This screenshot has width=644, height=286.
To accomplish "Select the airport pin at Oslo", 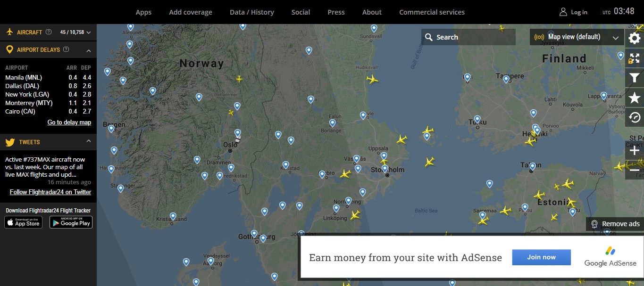I will click(x=238, y=133).
